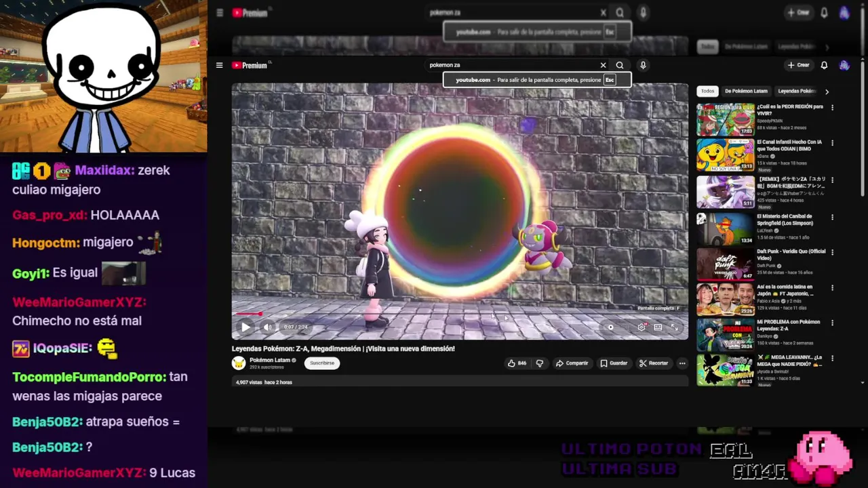Seek along the red video progress bar
868x488 pixels.
coord(460,314)
